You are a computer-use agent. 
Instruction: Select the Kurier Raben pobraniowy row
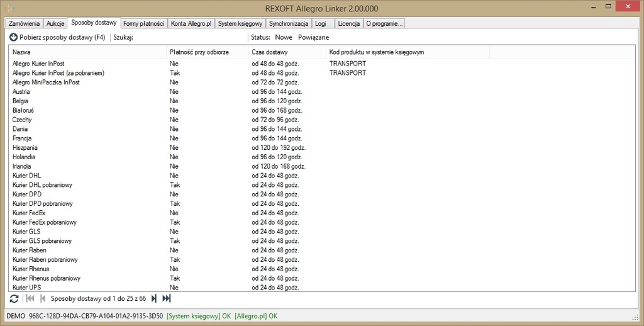click(322, 259)
